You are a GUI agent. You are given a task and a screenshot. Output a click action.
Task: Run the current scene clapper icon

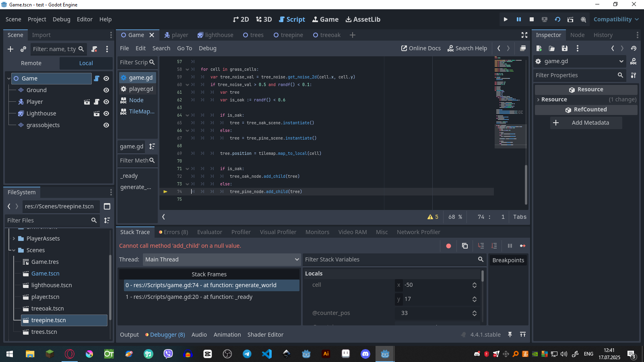[570, 19]
